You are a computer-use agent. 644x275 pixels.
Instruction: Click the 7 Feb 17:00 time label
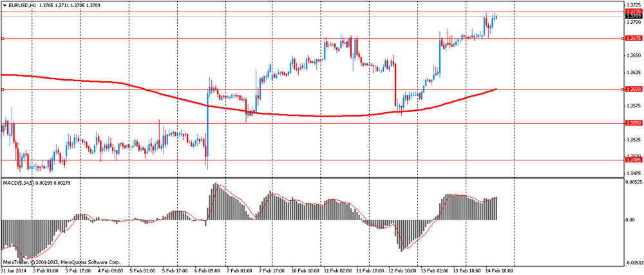point(272,271)
